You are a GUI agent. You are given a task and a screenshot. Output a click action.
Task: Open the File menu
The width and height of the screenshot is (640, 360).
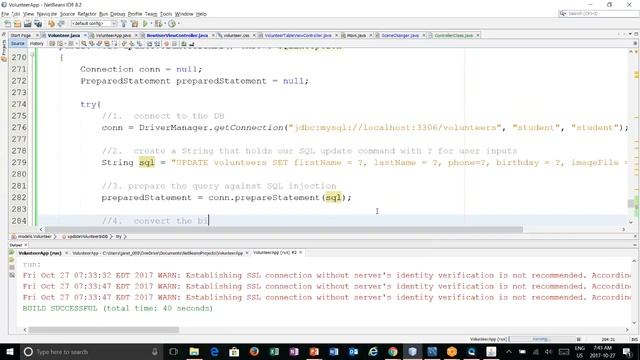(x=5, y=14)
